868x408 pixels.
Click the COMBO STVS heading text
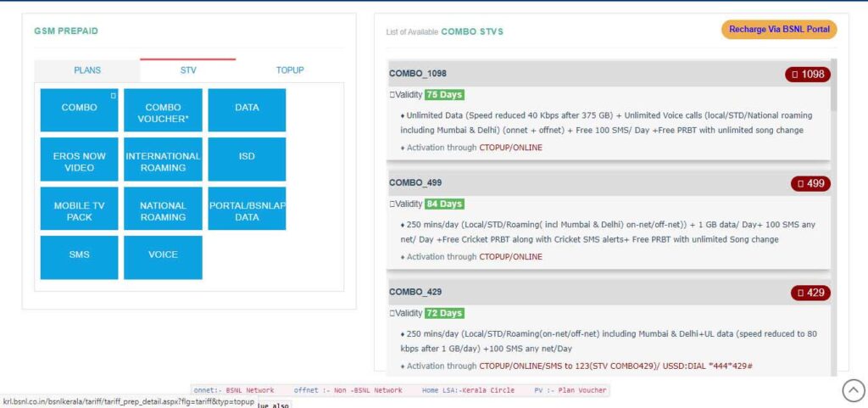click(x=472, y=31)
